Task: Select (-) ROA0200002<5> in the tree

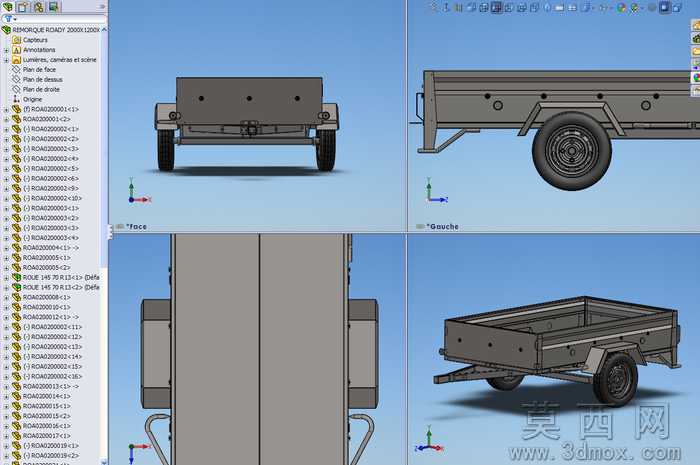Action: (51, 169)
